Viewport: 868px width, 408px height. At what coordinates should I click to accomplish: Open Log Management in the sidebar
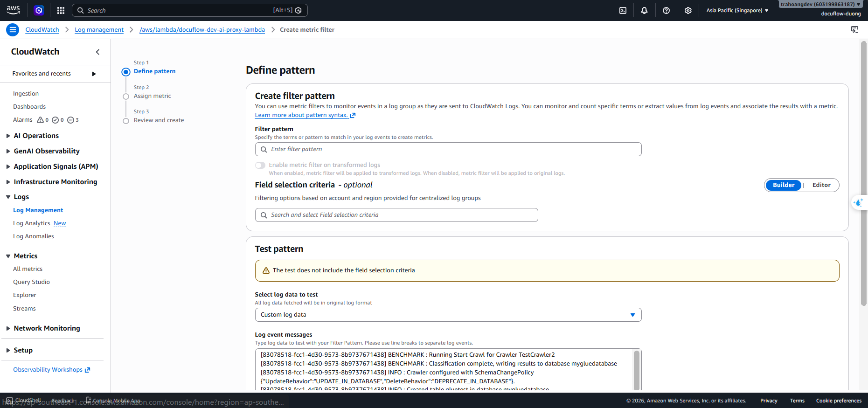point(38,210)
